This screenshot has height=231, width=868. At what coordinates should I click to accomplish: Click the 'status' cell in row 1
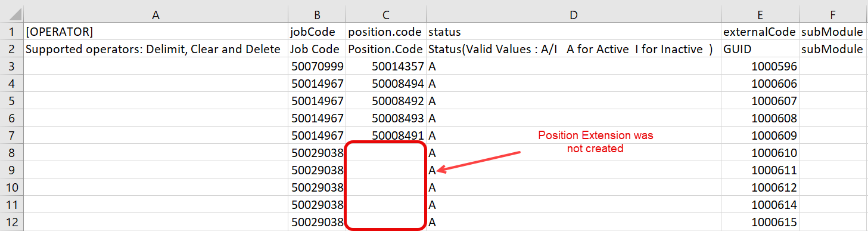574,32
